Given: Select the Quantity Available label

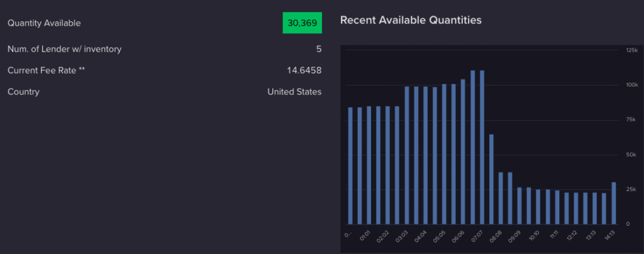Looking at the screenshot, I should tap(44, 23).
